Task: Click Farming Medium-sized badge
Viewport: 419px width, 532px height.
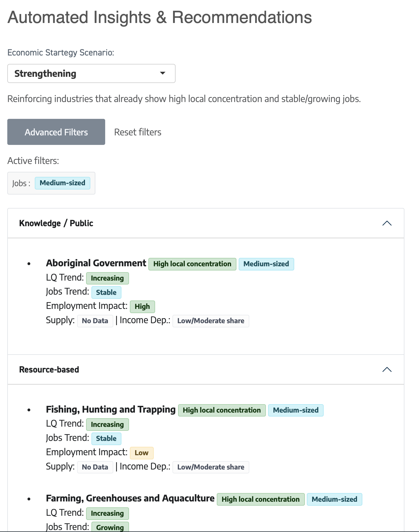Action: coord(335,499)
